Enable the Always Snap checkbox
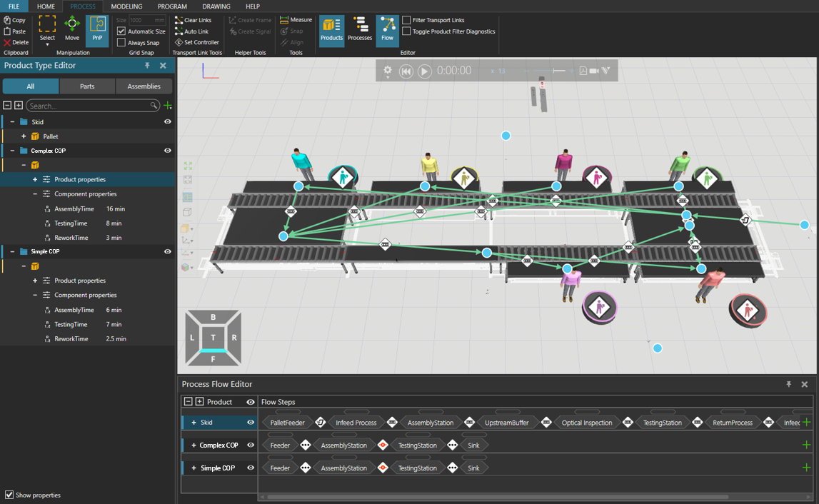The width and height of the screenshot is (819, 504). click(121, 43)
